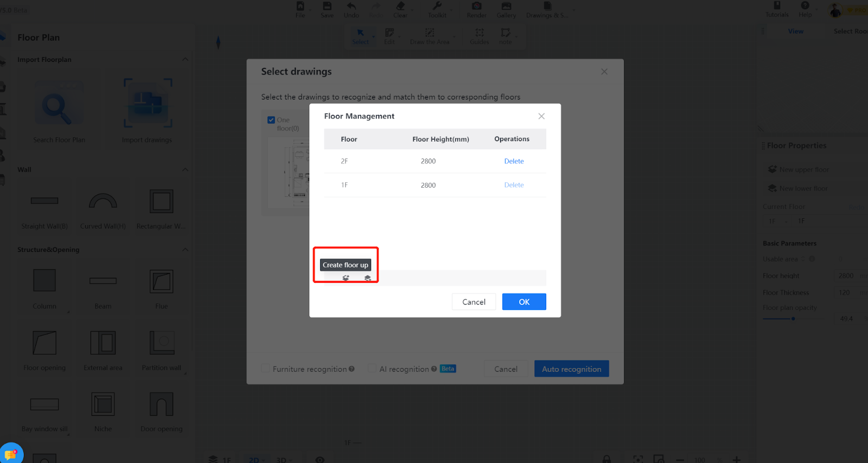Select the Niche icon
This screenshot has height=463, width=868.
[x=103, y=404]
